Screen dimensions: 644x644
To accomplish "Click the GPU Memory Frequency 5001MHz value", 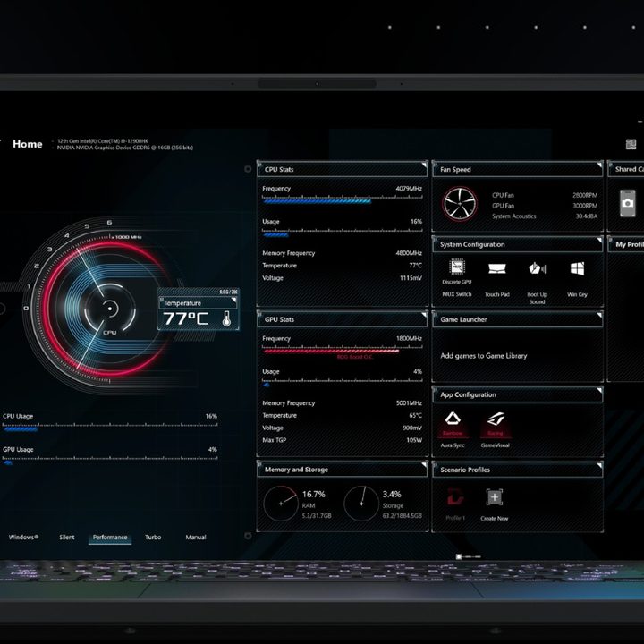I will click(409, 402).
